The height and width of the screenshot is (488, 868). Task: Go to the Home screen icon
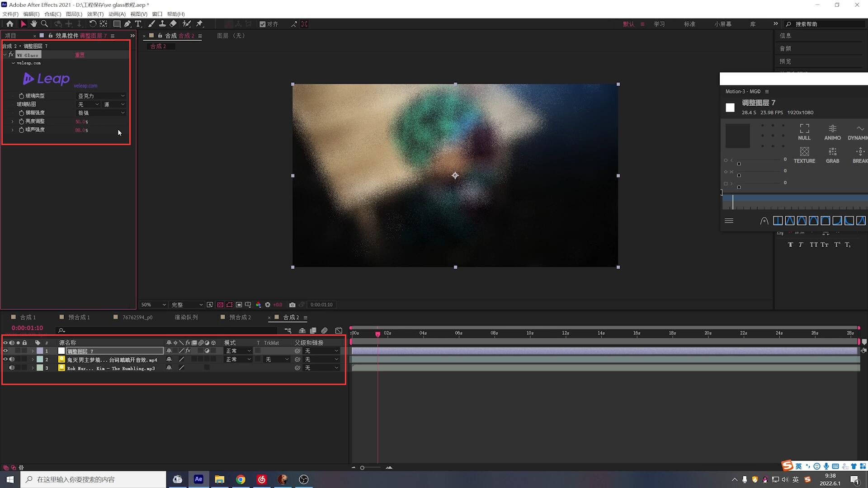click(x=9, y=24)
